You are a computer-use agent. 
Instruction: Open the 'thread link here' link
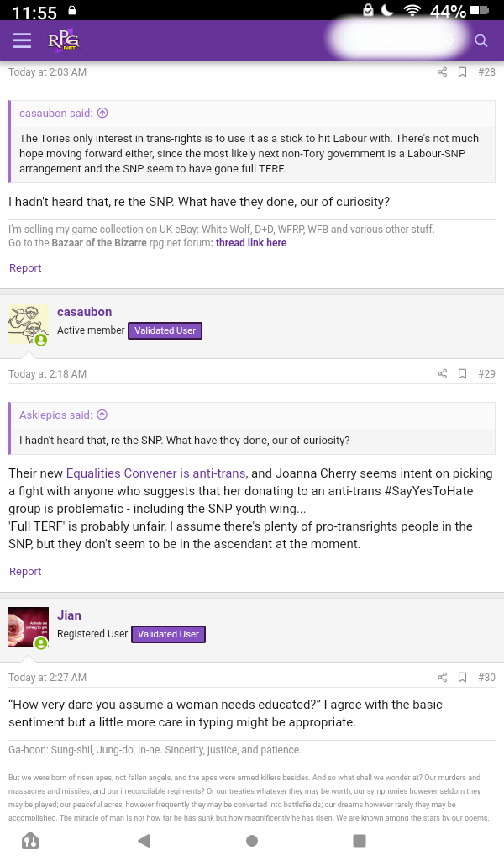click(251, 243)
